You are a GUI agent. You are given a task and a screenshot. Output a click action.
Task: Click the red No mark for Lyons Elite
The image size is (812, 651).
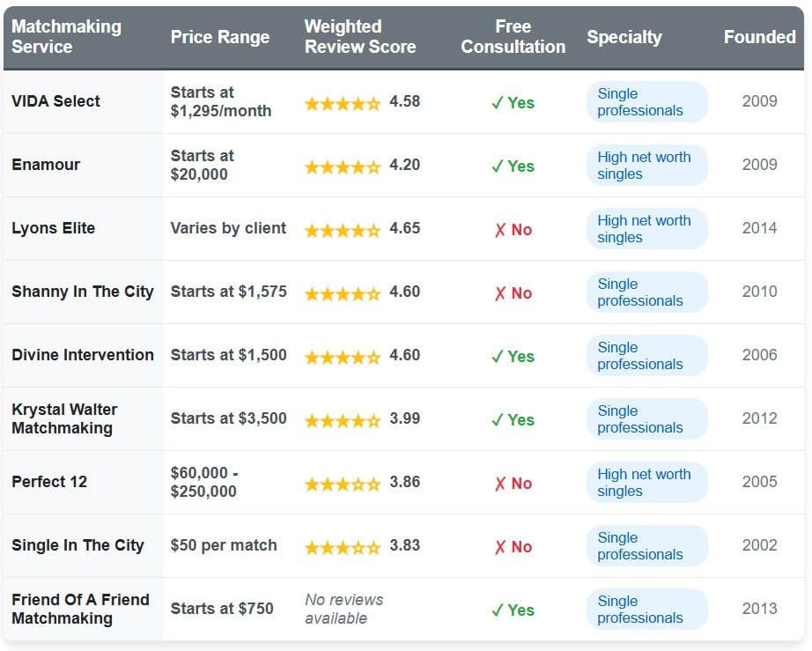pyautogui.click(x=513, y=230)
